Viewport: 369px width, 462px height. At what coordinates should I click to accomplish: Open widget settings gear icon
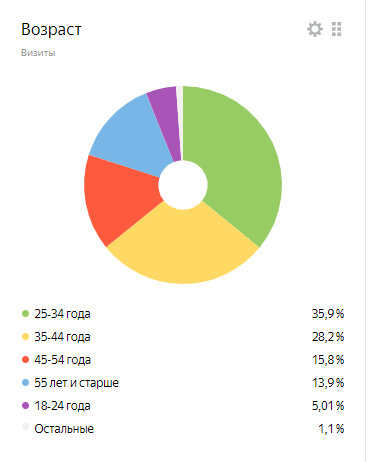315,29
